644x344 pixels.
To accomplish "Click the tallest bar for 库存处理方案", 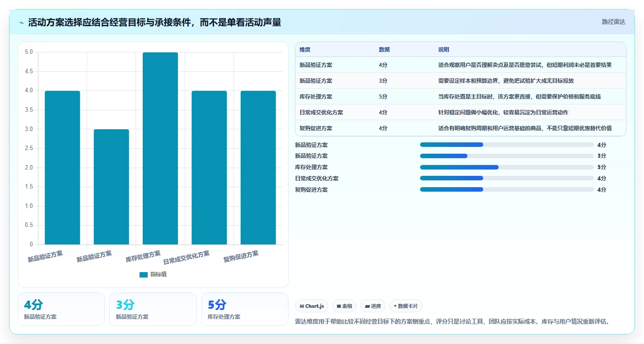I will (160, 149).
